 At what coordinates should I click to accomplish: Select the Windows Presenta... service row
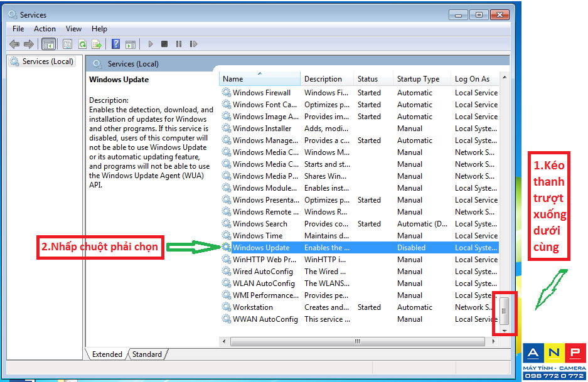(x=360, y=200)
